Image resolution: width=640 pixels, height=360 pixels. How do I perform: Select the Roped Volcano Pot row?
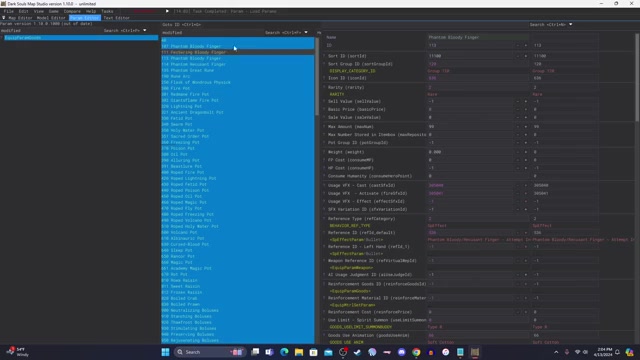pyautogui.click(x=238, y=220)
